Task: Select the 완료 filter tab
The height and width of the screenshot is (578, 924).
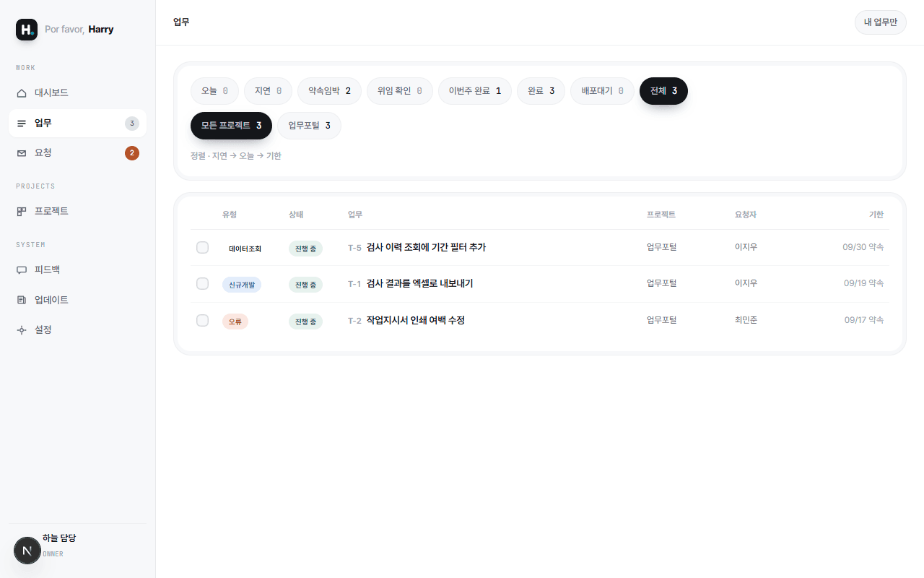Action: point(541,91)
